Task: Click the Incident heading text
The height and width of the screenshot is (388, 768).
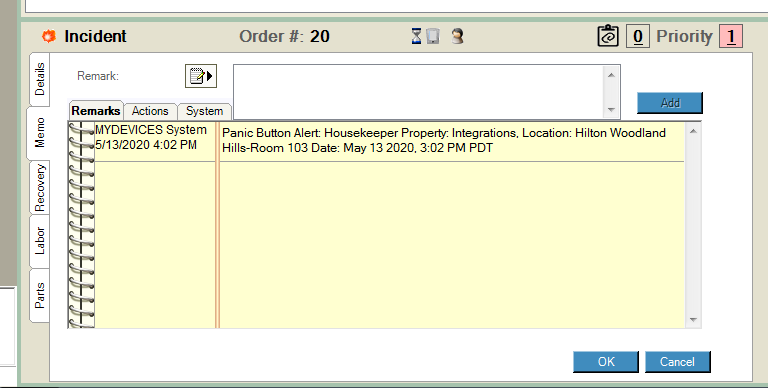Action: click(x=96, y=36)
